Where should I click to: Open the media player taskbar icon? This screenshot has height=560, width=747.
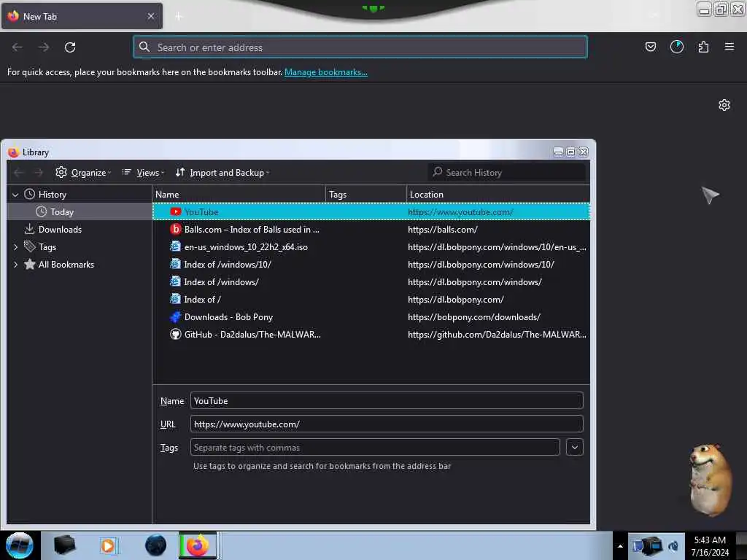[x=108, y=545]
